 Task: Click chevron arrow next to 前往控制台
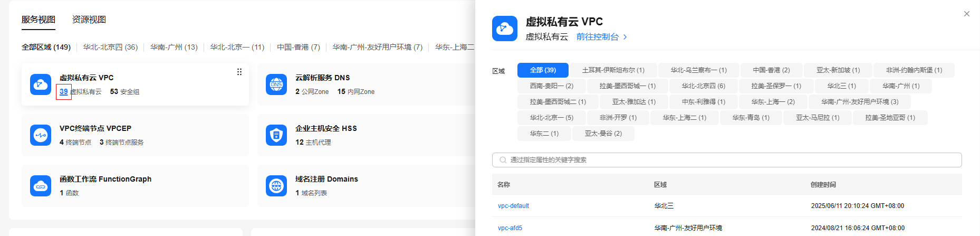click(625, 37)
